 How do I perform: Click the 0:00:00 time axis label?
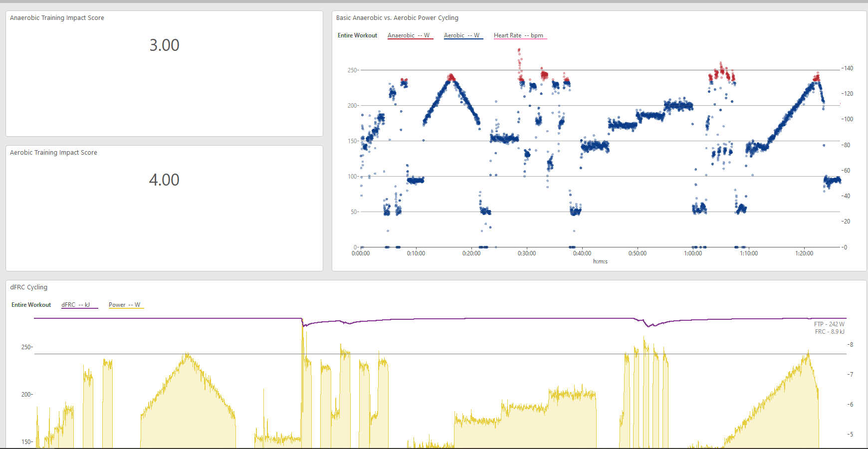[x=361, y=253]
